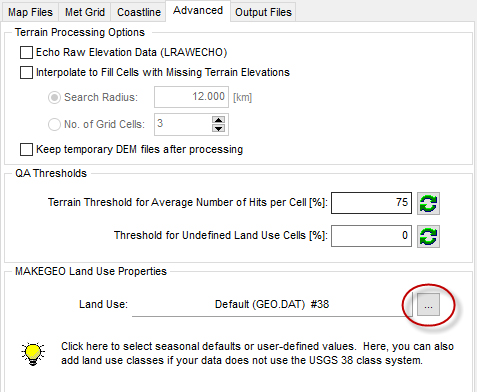
Task: Switch to the Map Files tab
Action: pyautogui.click(x=30, y=12)
